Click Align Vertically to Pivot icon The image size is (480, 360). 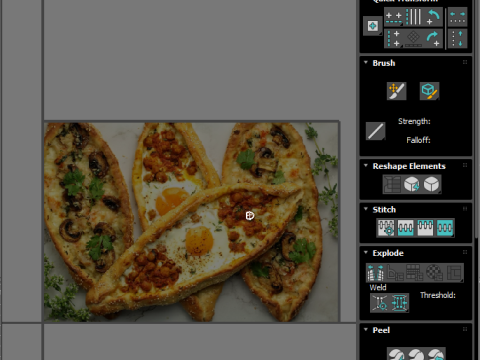(393, 39)
